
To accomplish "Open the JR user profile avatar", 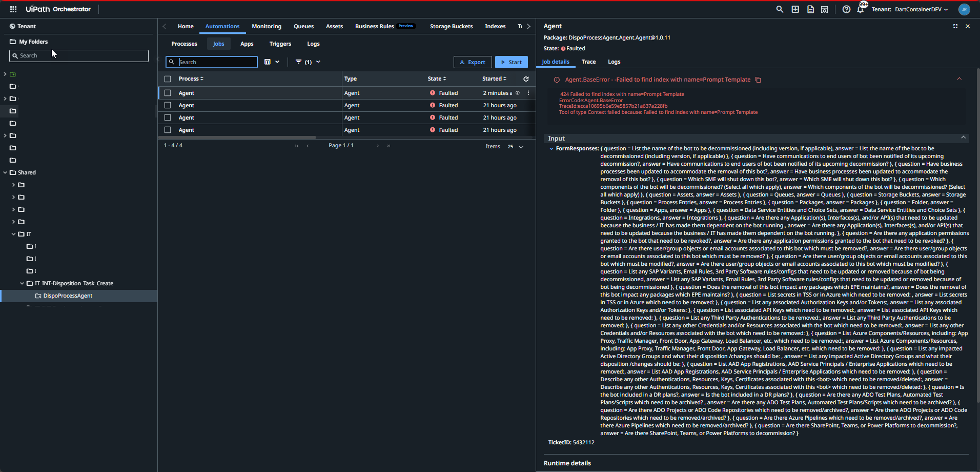I will point(964,9).
